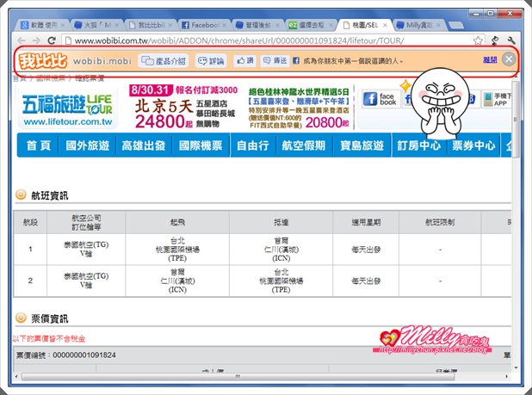
Task: Close the Facebook tab with its X
Action: click(225, 25)
